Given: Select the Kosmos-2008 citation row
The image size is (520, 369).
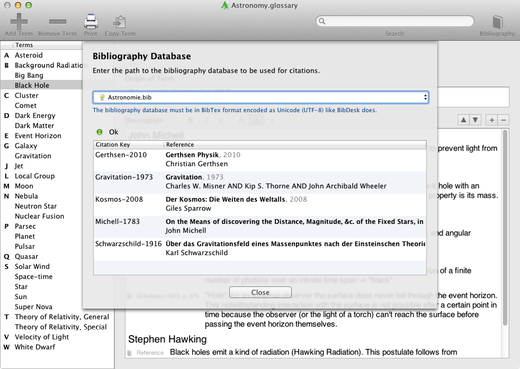Looking at the screenshot, I should coord(260,204).
